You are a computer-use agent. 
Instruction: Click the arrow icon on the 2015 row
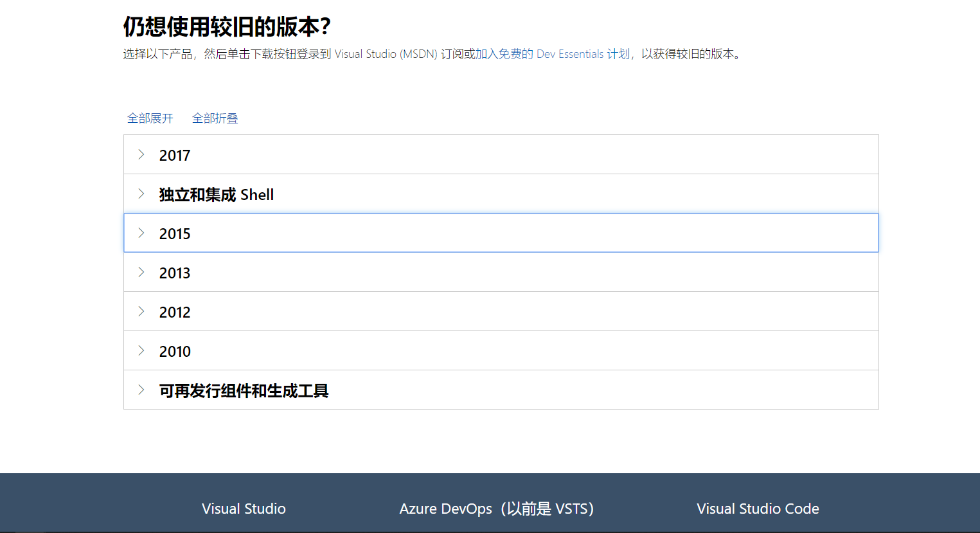(141, 233)
